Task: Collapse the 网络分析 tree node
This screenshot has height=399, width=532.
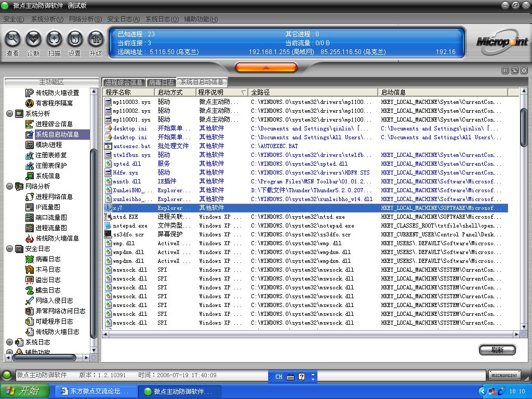Action: (x=9, y=187)
